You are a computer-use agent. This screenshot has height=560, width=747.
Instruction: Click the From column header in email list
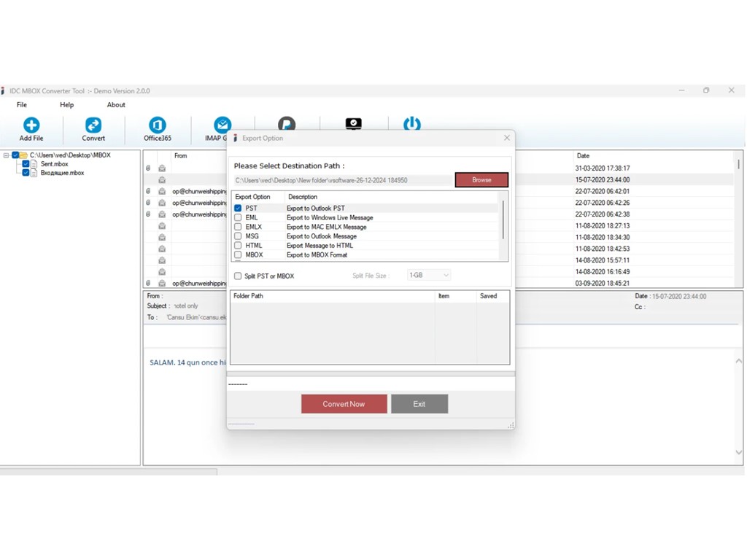[x=181, y=156]
